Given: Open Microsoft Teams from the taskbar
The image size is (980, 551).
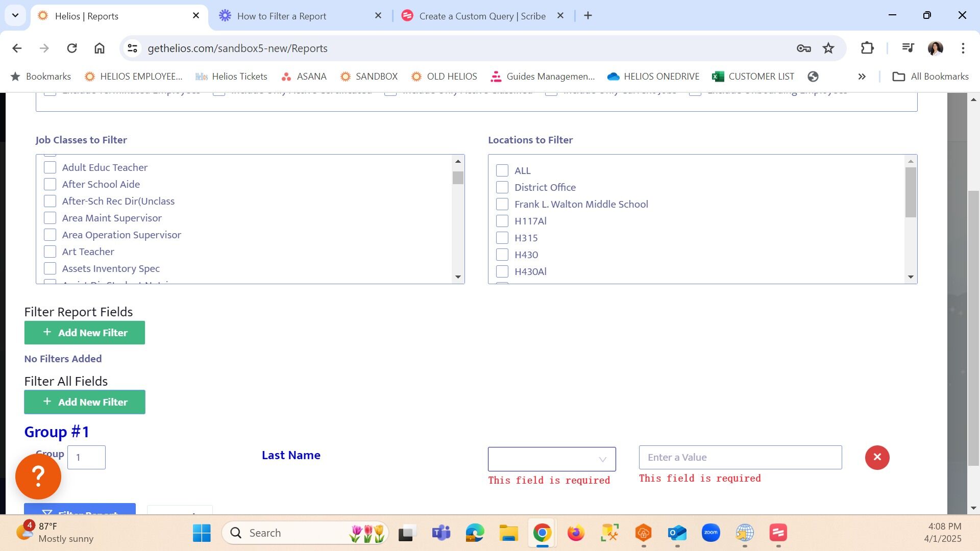Looking at the screenshot, I should click(440, 533).
